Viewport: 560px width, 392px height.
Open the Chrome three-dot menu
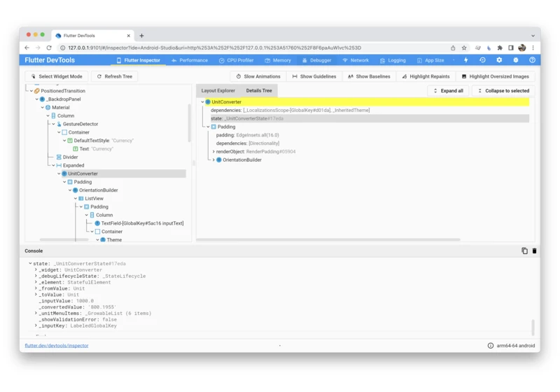click(x=533, y=48)
